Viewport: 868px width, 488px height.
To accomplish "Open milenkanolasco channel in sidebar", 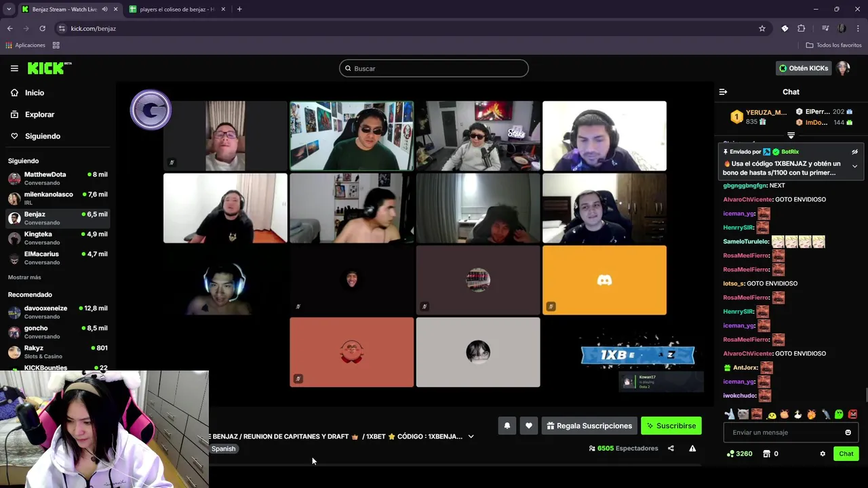I will 57,198.
